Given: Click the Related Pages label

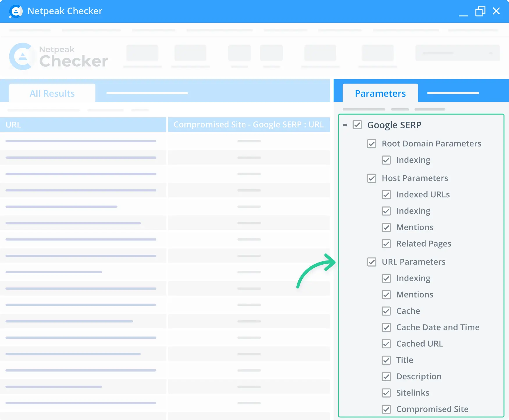Looking at the screenshot, I should click(424, 244).
